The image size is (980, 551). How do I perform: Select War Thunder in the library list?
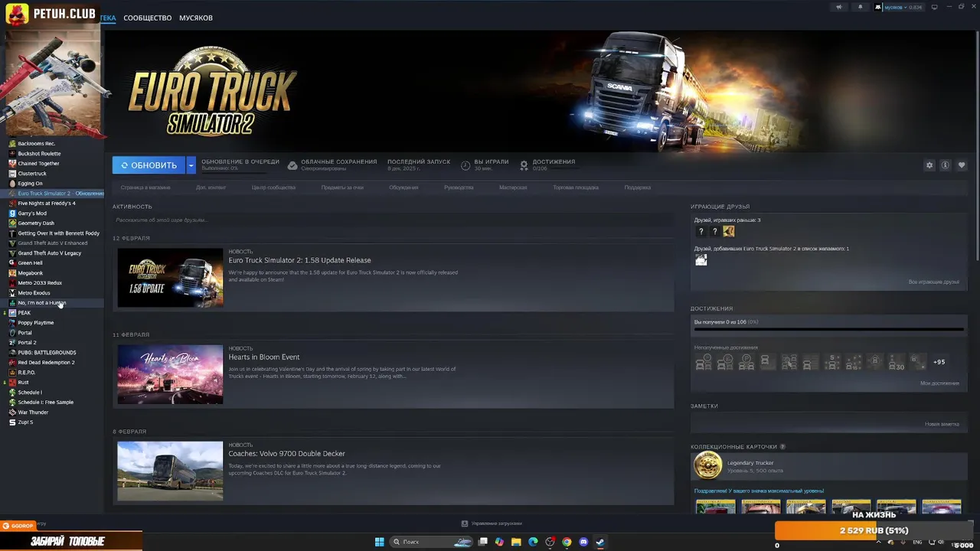33,412
